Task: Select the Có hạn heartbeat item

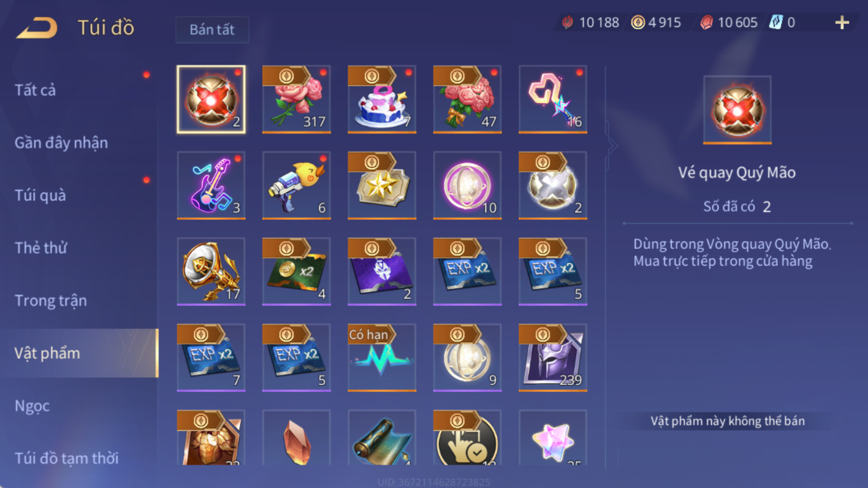Action: pyautogui.click(x=382, y=358)
